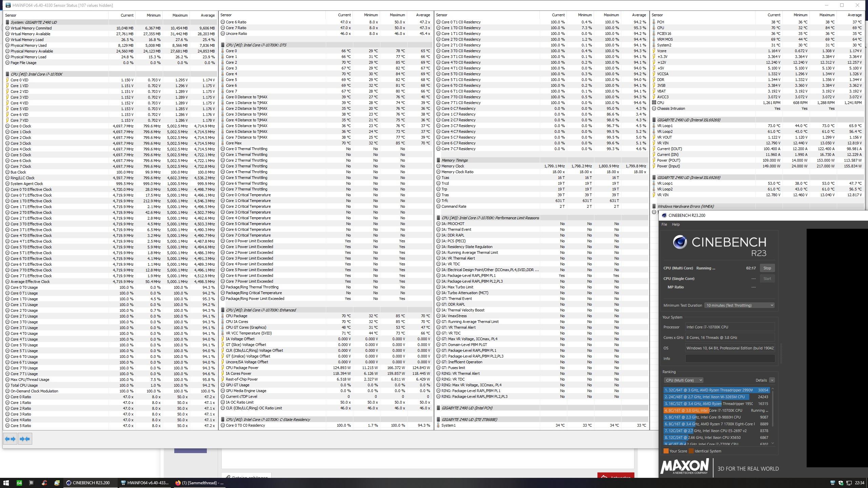Click the expand columns arrows button in HWiNFO
The image size is (868, 488).
click(10, 439)
